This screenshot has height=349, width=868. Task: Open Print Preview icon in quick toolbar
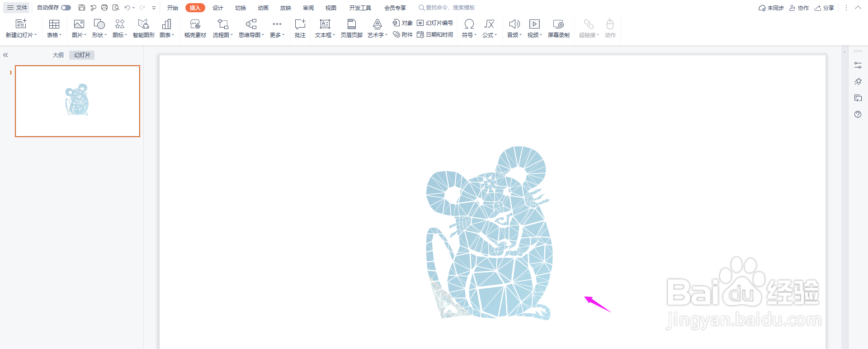coord(116,8)
